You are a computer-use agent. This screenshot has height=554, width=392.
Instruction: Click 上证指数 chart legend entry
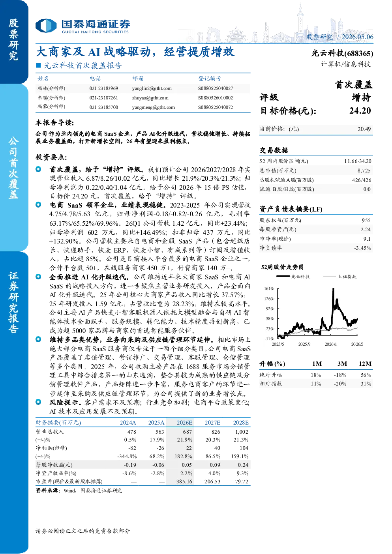[340, 277]
